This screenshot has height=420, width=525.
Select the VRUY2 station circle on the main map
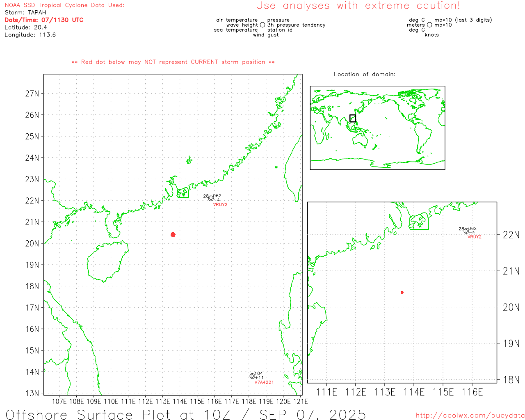[x=211, y=199]
